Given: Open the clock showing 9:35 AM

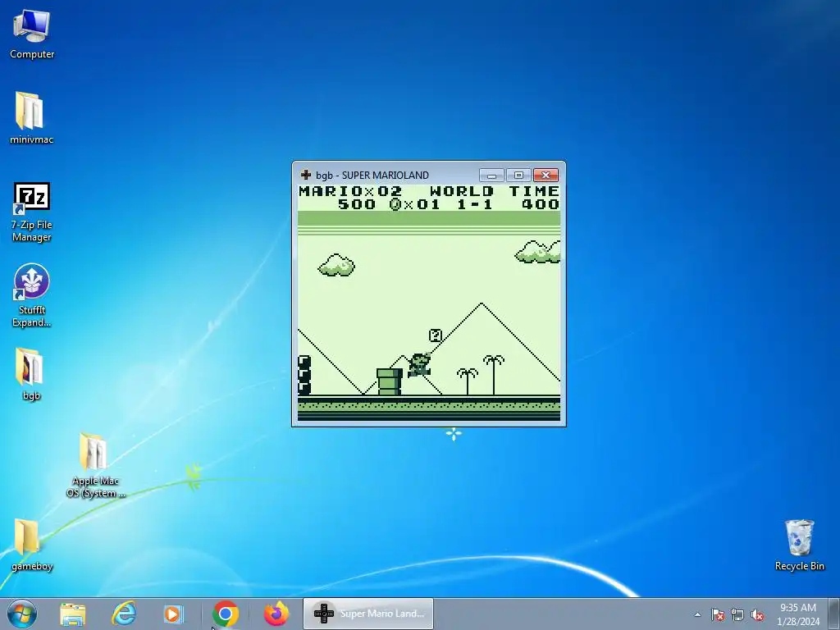Looking at the screenshot, I should 798,614.
